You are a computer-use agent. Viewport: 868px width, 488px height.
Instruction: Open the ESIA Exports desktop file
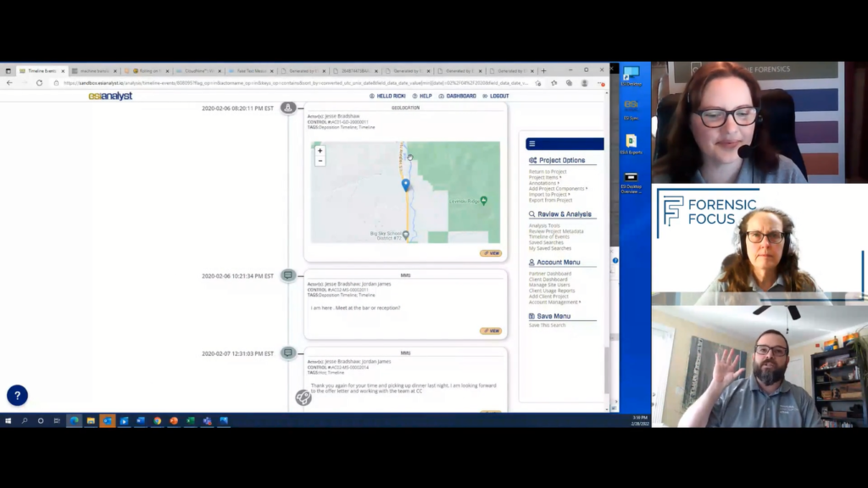631,144
